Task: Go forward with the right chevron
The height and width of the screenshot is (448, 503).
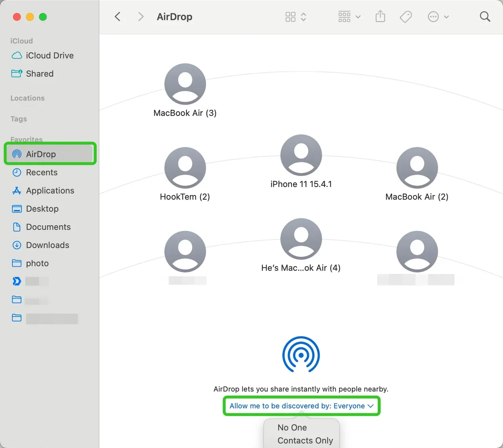Action: coord(141,17)
